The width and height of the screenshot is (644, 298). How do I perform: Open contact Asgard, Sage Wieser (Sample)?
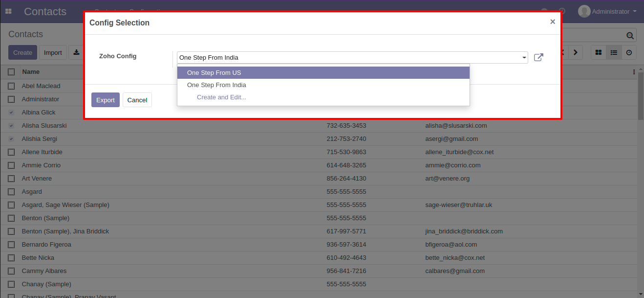point(65,205)
